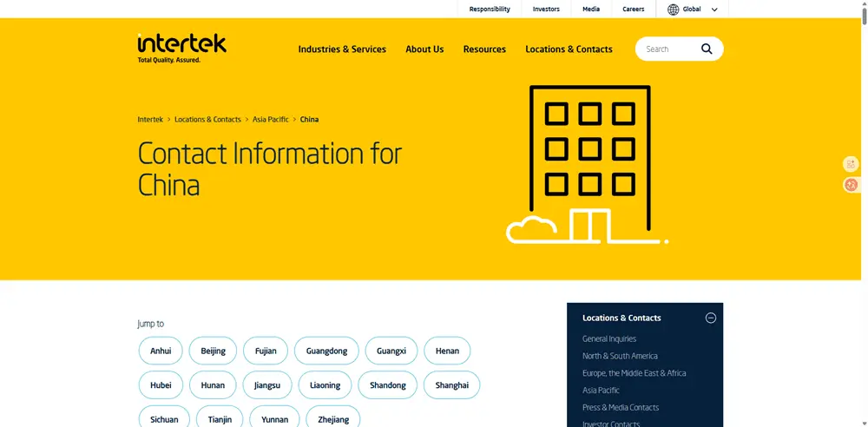Click the lower orange floating side icon
Screen dimensions: 868x427
coord(851,185)
